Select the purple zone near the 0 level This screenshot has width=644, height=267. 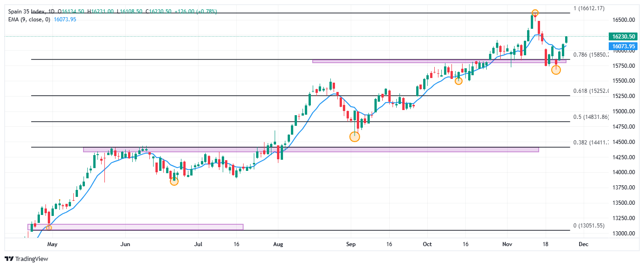[x=135, y=227]
